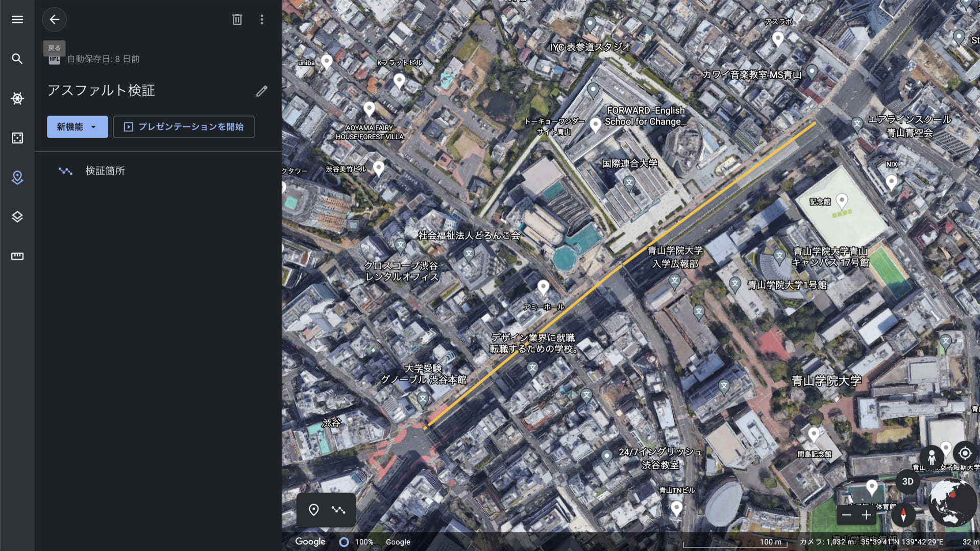
Task: Click the クロスコープ渋谷 map label
Action: click(x=401, y=271)
